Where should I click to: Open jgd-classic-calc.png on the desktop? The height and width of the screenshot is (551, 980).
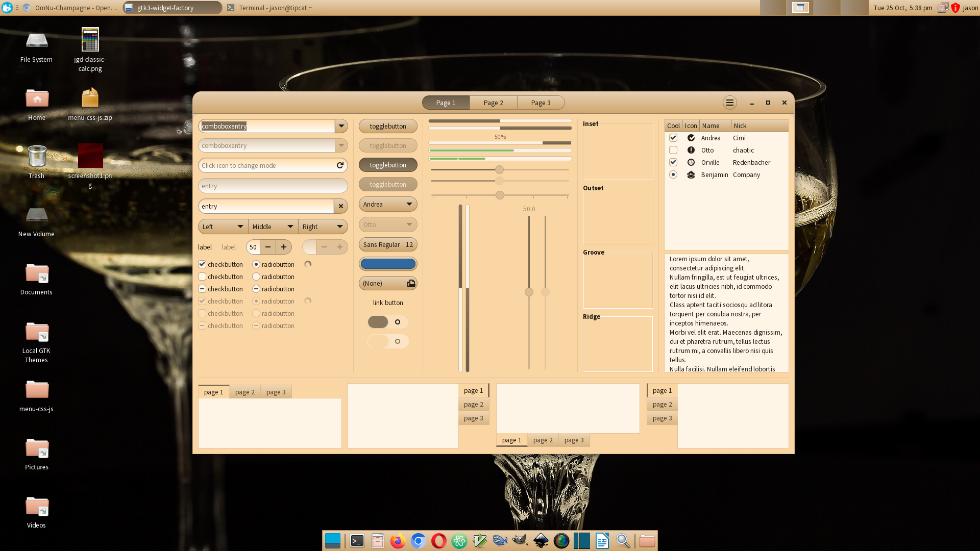90,49
